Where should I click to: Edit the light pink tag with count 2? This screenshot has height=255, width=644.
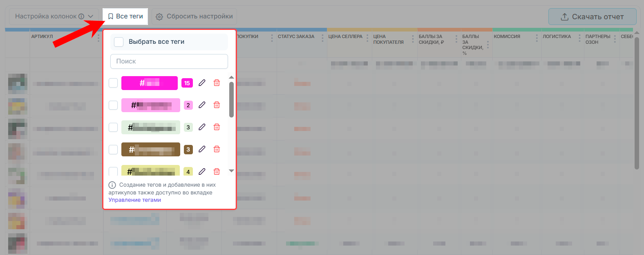(202, 105)
